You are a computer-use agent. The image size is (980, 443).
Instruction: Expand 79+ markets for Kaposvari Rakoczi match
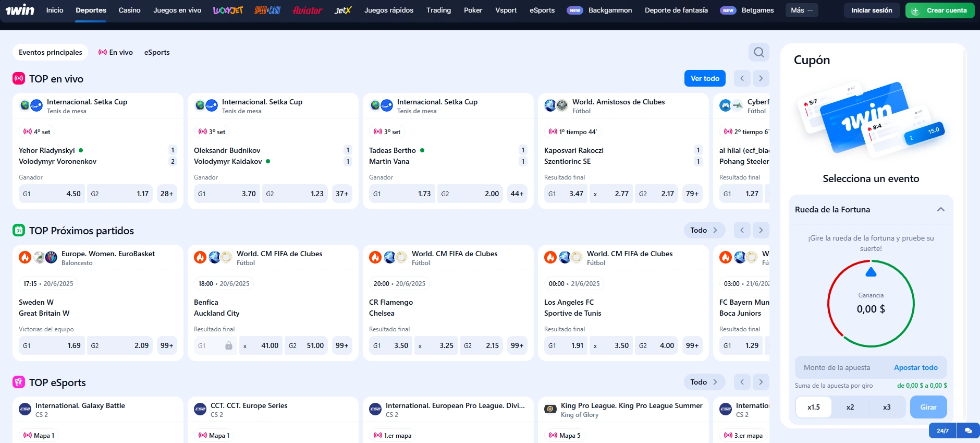692,194
